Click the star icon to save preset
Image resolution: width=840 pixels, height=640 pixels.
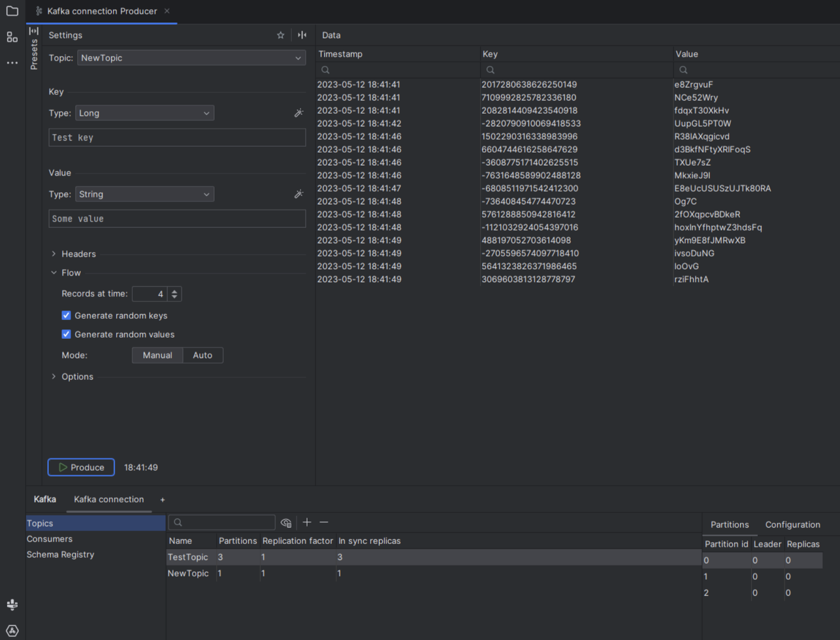[280, 35]
